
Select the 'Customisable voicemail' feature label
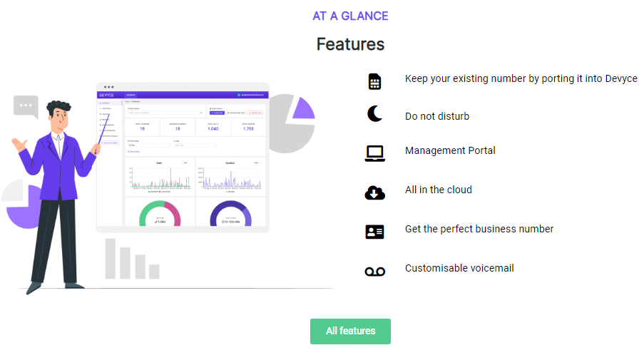coord(459,268)
